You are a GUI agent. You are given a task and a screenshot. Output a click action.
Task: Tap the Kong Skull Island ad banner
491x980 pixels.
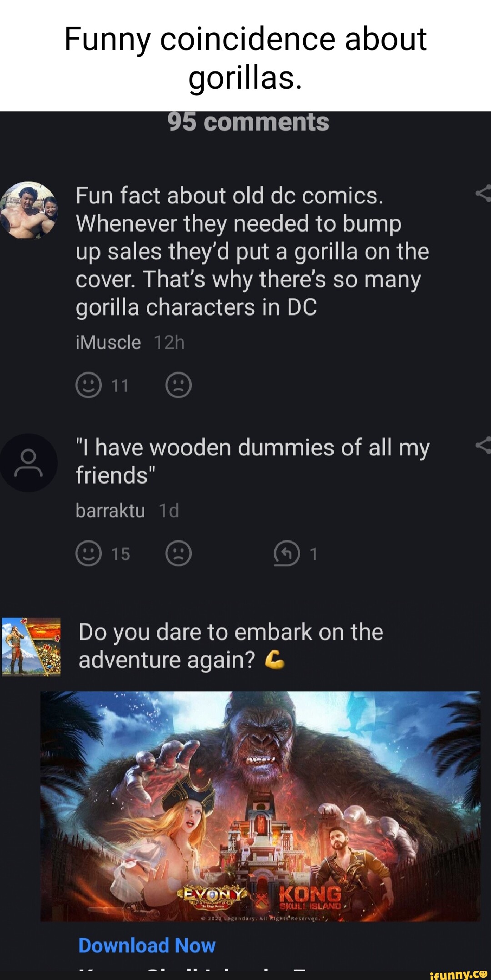(260, 806)
